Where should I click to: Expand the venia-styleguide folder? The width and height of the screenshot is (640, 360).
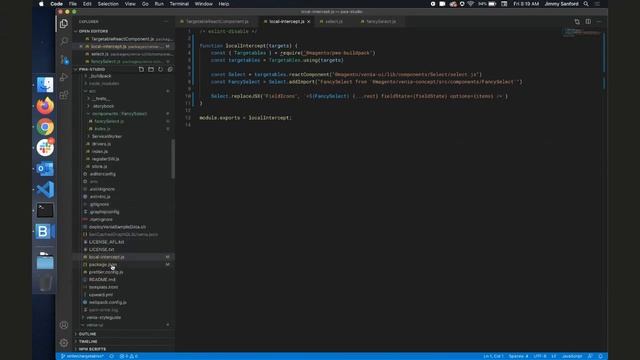tap(103, 318)
